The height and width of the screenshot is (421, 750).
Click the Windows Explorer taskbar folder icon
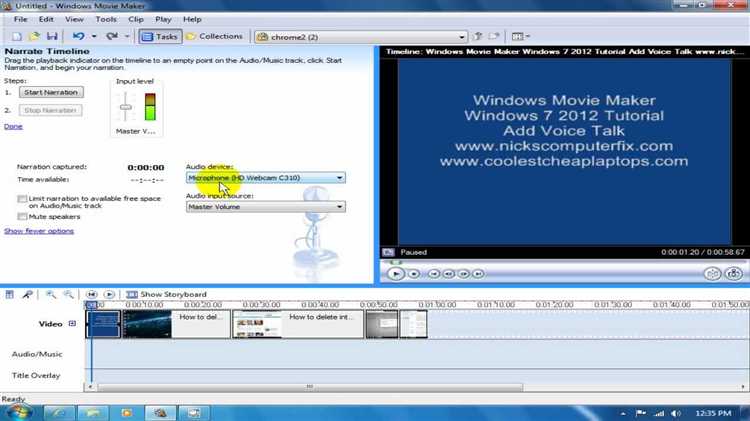tap(92, 413)
